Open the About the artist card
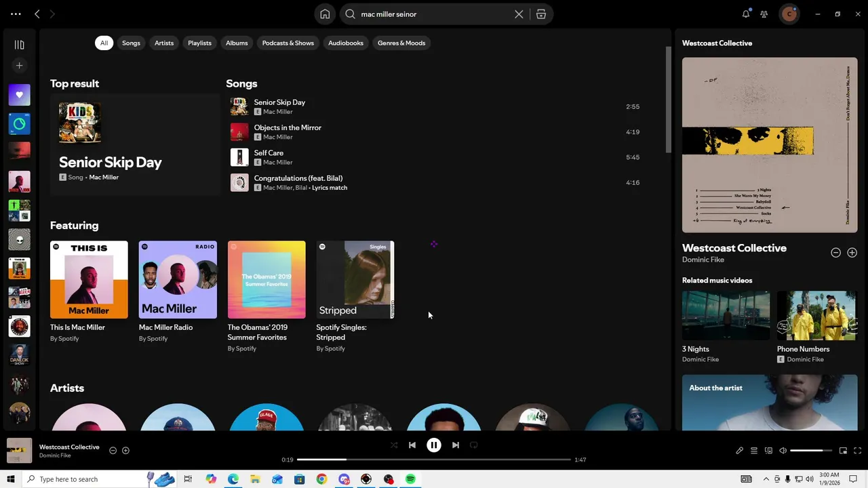 point(770,403)
